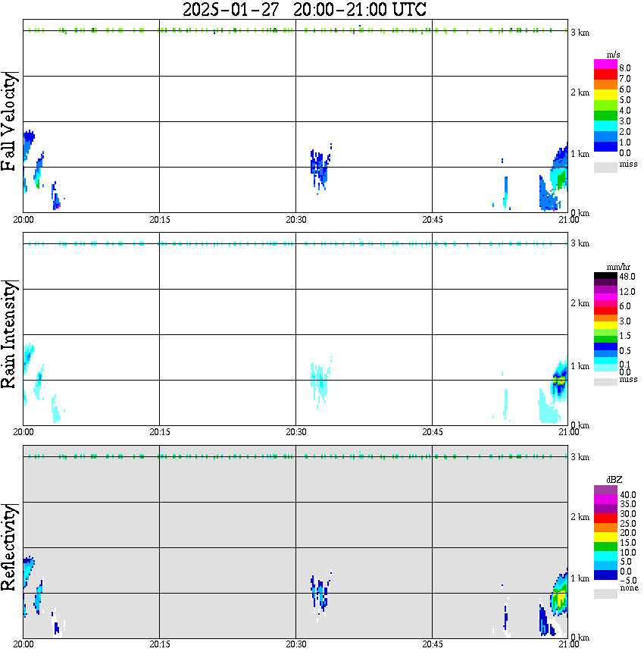
Task: Click '20:30' under the Fall Velocity panel
Action: [296, 220]
